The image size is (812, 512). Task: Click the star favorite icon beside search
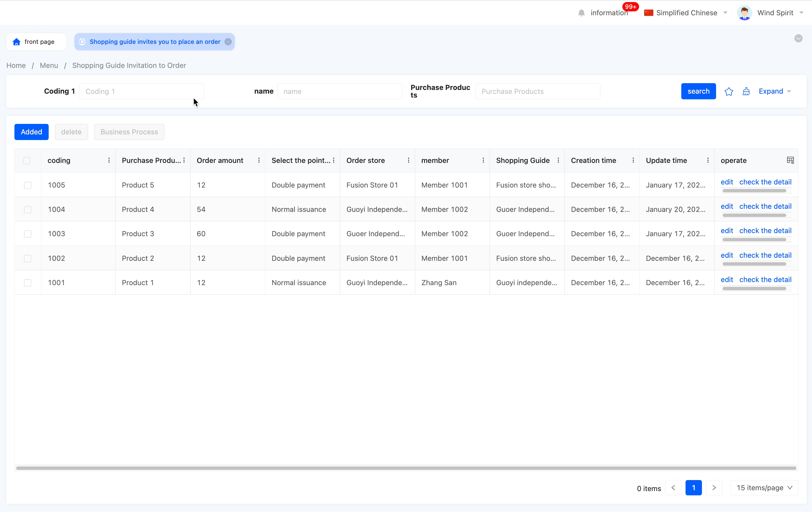pos(728,91)
